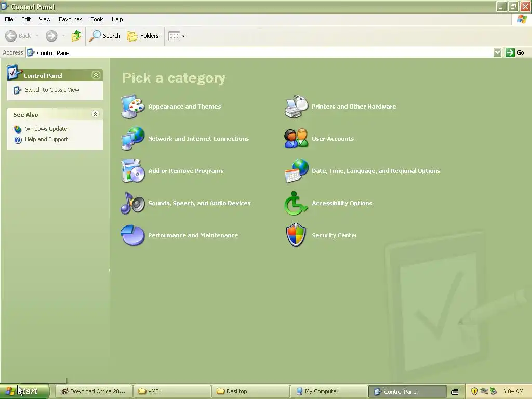Click Date, Time, Language calendar globe icon
This screenshot has height=399, width=532.
(297, 170)
